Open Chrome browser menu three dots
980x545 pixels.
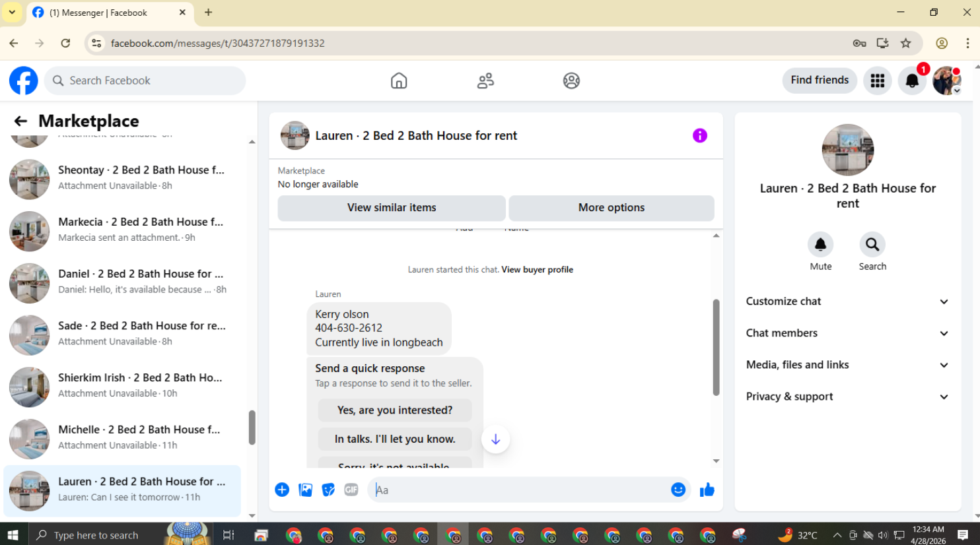click(967, 44)
